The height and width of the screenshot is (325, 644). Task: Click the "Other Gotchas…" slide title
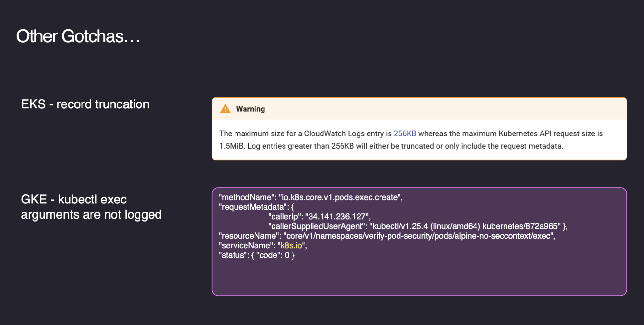[78, 36]
